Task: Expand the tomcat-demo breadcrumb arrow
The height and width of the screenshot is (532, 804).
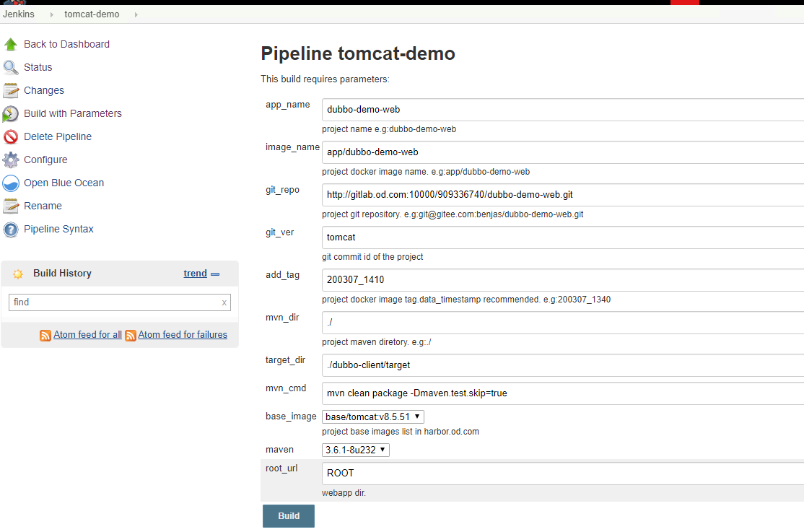Action: (x=136, y=14)
